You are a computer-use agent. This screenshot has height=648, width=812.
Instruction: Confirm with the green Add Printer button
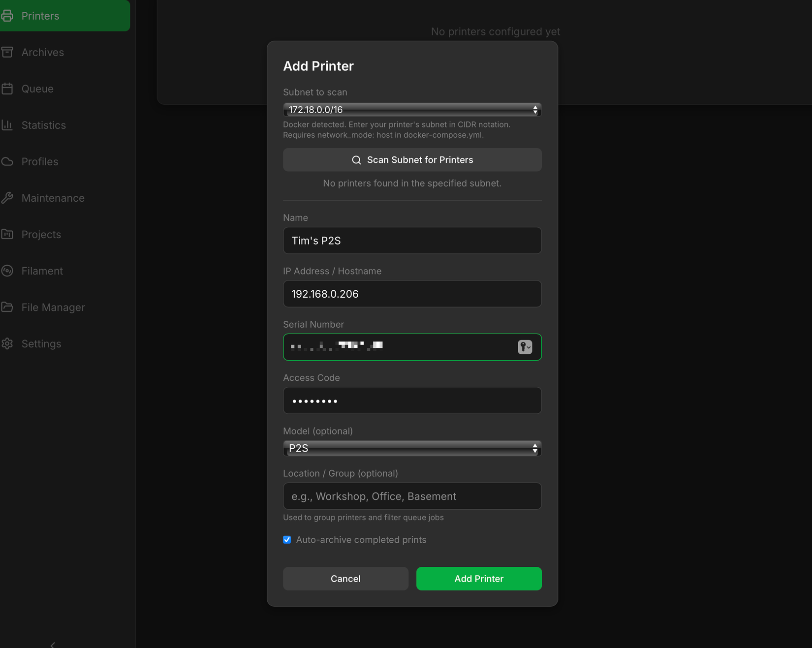pos(478,579)
